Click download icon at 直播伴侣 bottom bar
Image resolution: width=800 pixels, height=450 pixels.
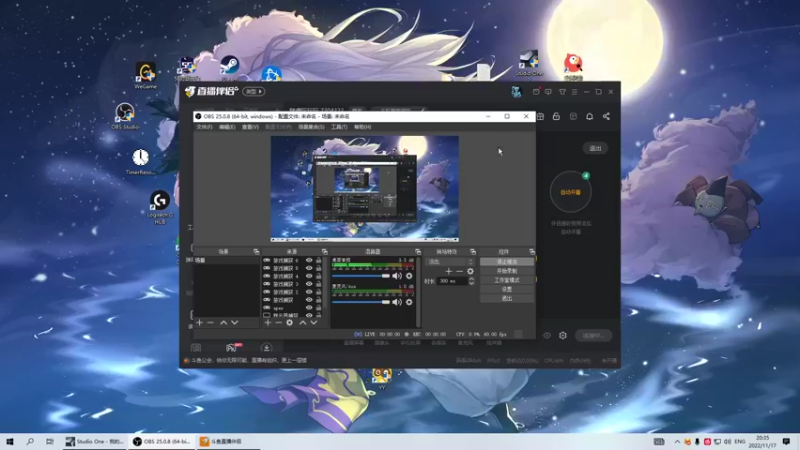[x=266, y=348]
